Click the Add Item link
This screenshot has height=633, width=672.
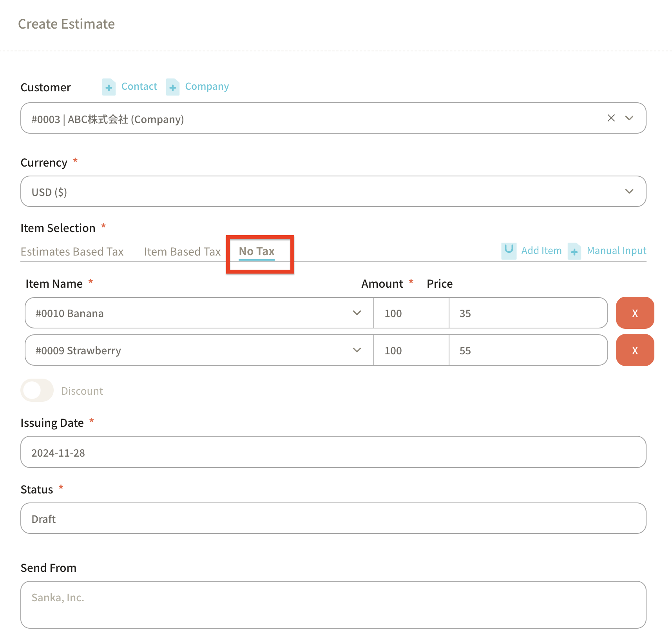[541, 251]
